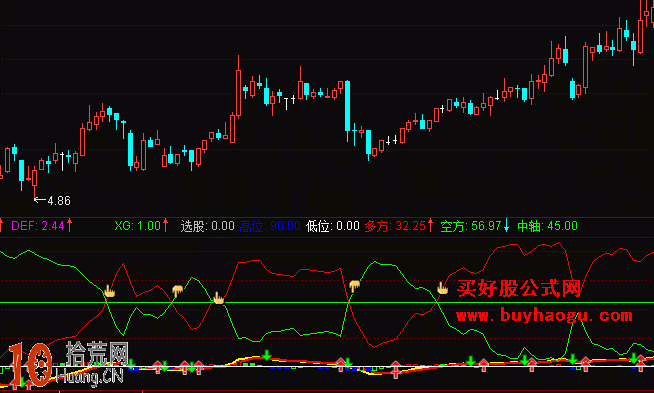Click the 中轴: 45.00 indicator label
The height and width of the screenshot is (393, 654).
[547, 226]
